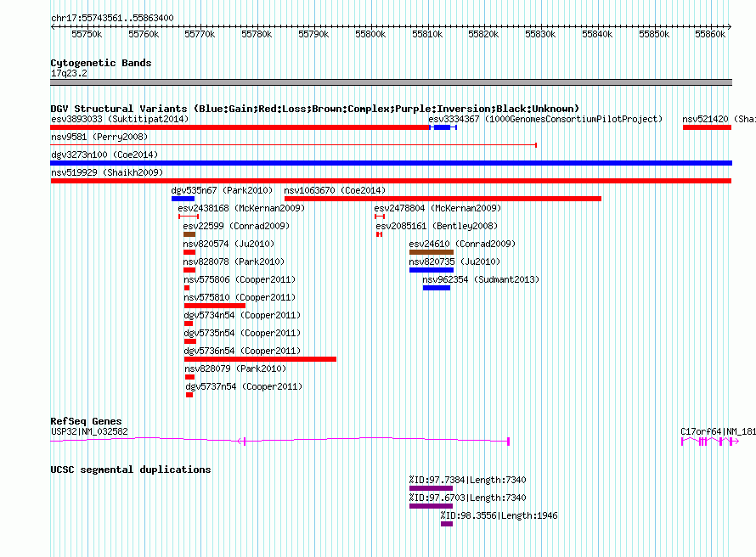Click the RefSeq Genes track title
This screenshot has height=557, width=756.
click(x=86, y=421)
